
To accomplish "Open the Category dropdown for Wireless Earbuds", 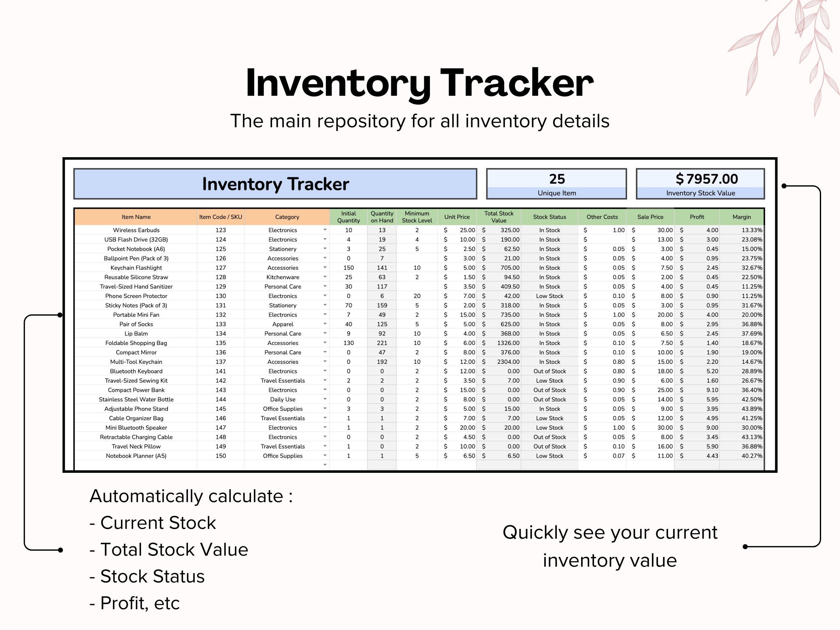I will click(325, 230).
